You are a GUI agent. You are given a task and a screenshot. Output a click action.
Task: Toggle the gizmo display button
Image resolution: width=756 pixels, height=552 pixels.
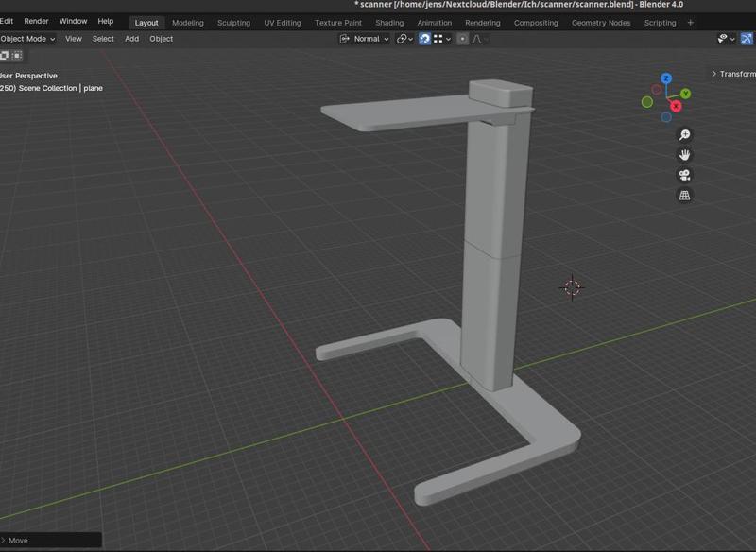pyautogui.click(x=747, y=39)
